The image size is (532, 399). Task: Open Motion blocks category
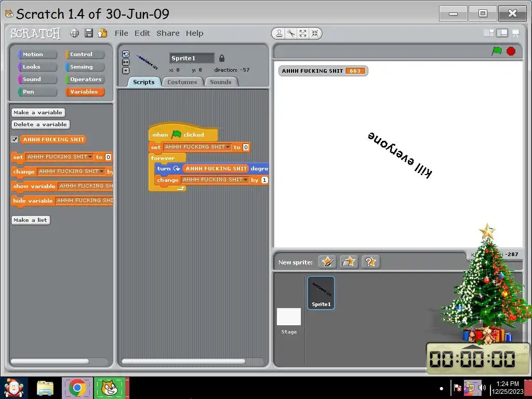(x=37, y=54)
